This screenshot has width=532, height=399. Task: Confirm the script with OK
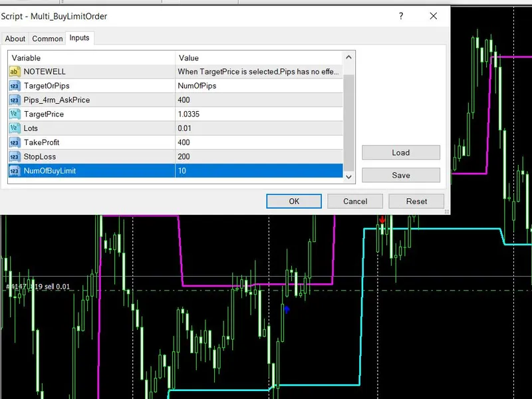[x=294, y=201]
